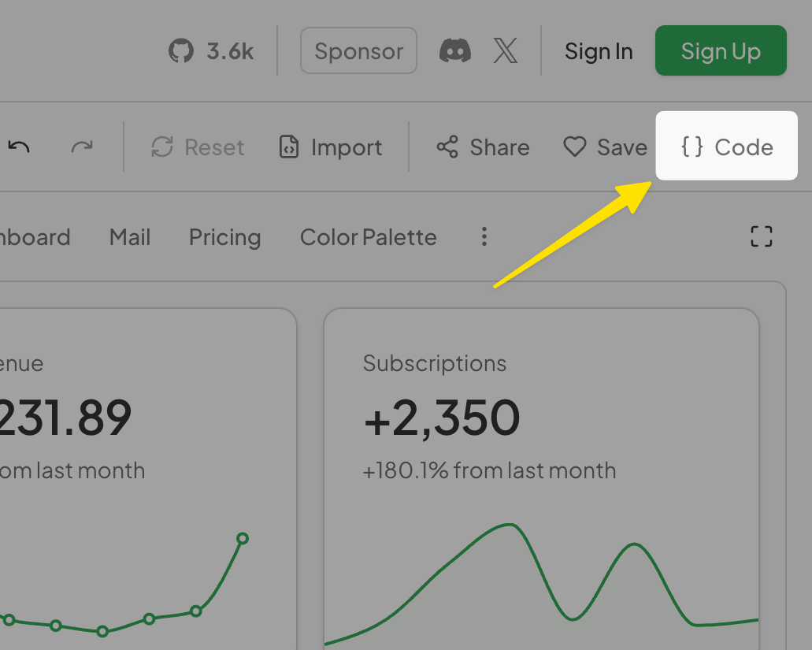Image resolution: width=812 pixels, height=650 pixels.
Task: Toggle fullscreen preview icon
Action: coord(762,236)
